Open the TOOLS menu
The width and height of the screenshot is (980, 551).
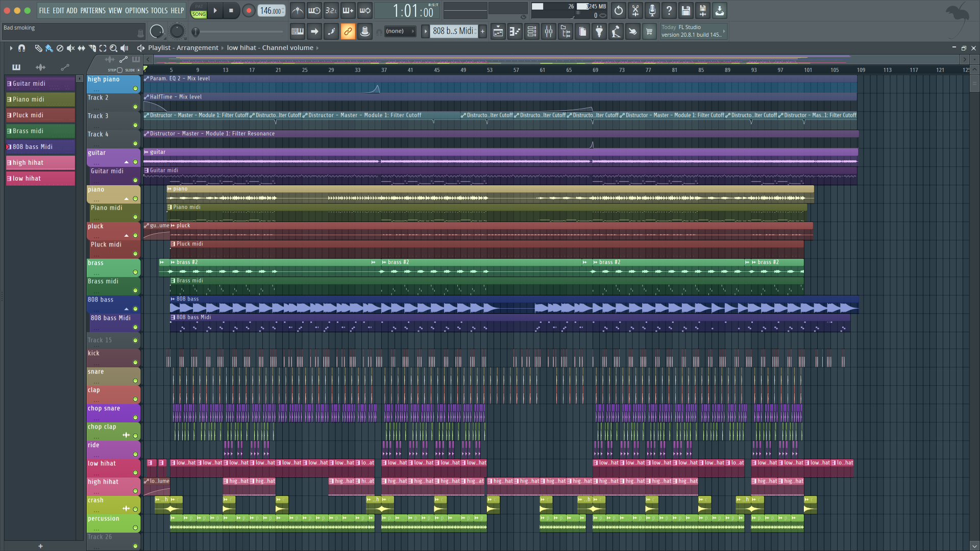[x=159, y=10]
